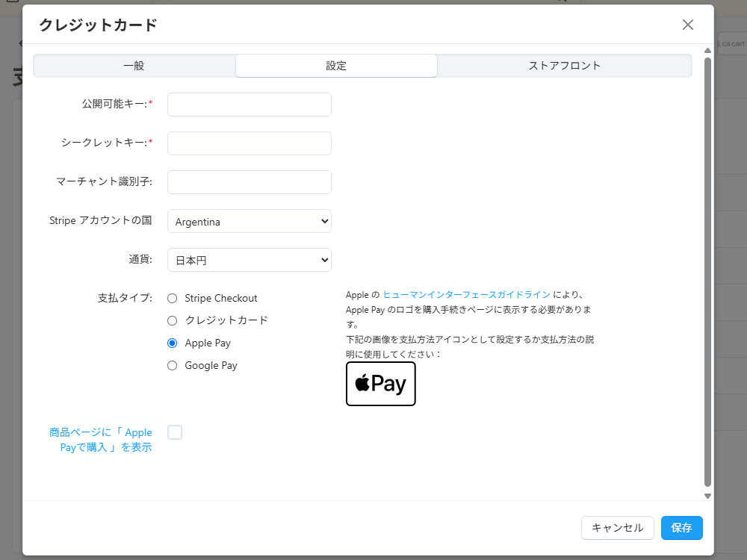This screenshot has width=747, height=560.
Task: Select Google Pay payment type
Action: (173, 366)
